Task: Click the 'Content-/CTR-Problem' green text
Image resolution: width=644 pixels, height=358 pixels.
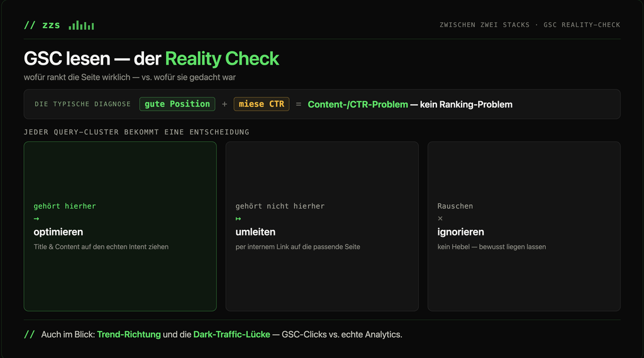Action: pos(358,104)
